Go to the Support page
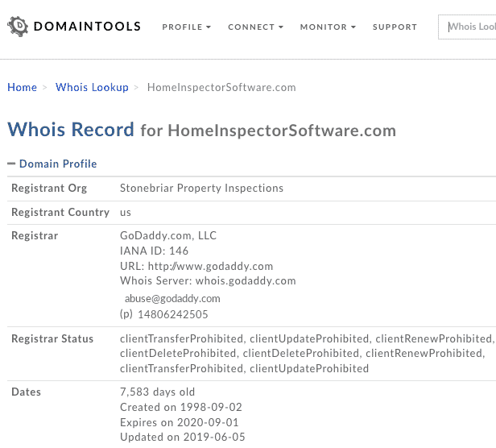Screen dimensions: 496x448 click(x=395, y=27)
